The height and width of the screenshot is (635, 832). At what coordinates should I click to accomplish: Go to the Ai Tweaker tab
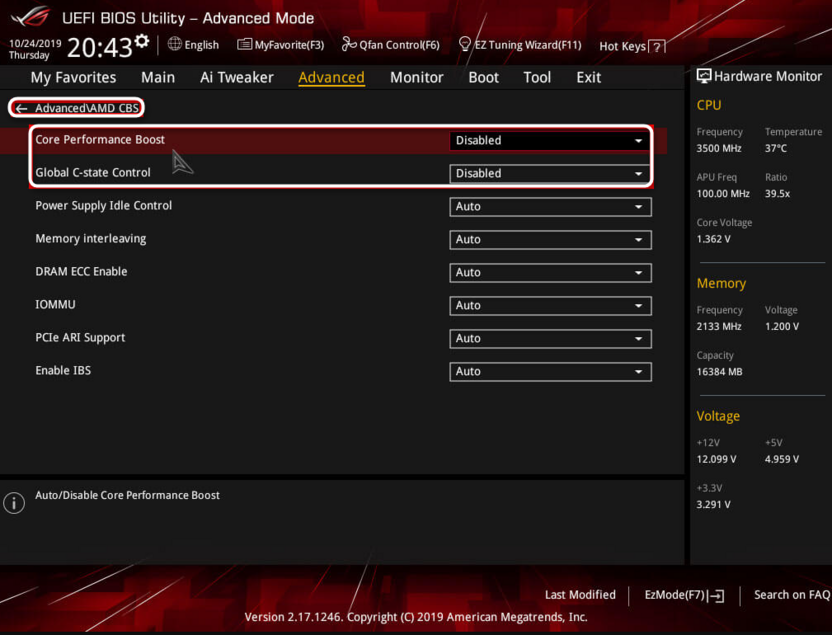click(237, 77)
